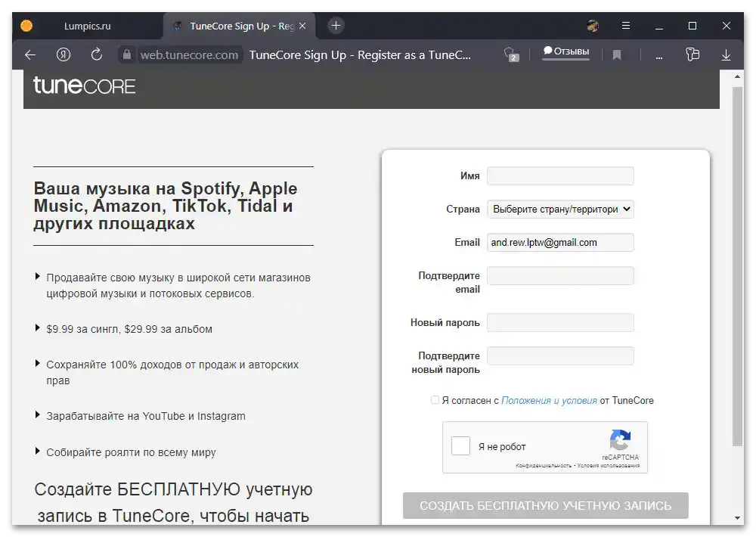756x537 pixels.
Task: Click the page title text in address bar
Action: [x=360, y=55]
